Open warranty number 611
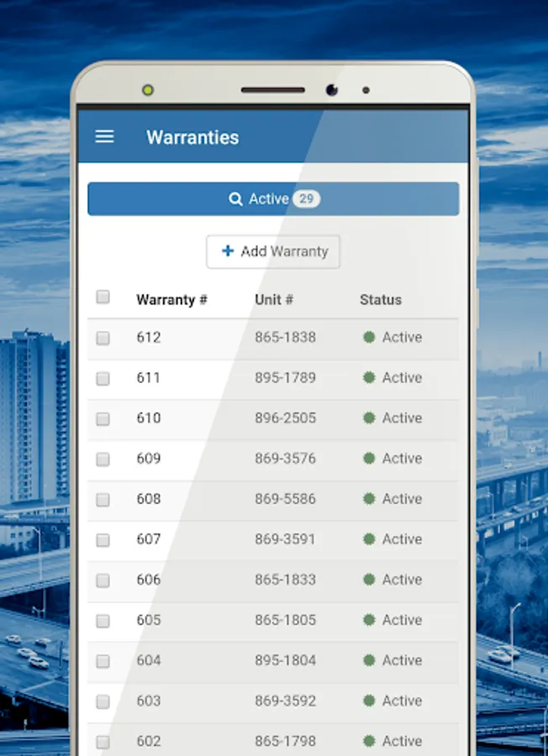 [149, 377]
